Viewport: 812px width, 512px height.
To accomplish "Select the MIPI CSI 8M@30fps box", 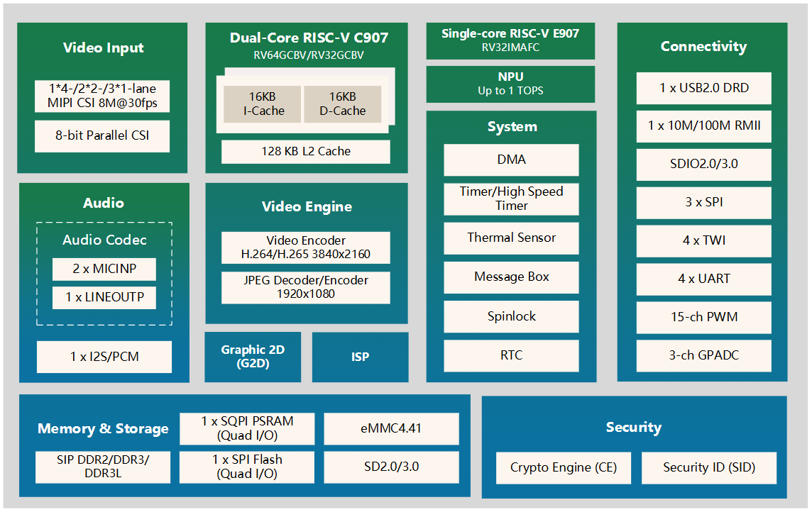I will point(102,96).
